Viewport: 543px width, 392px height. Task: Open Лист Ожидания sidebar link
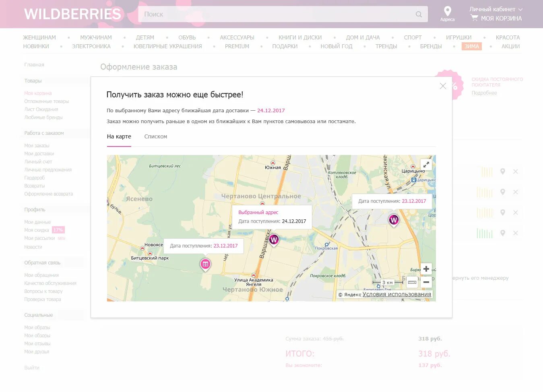(41, 109)
